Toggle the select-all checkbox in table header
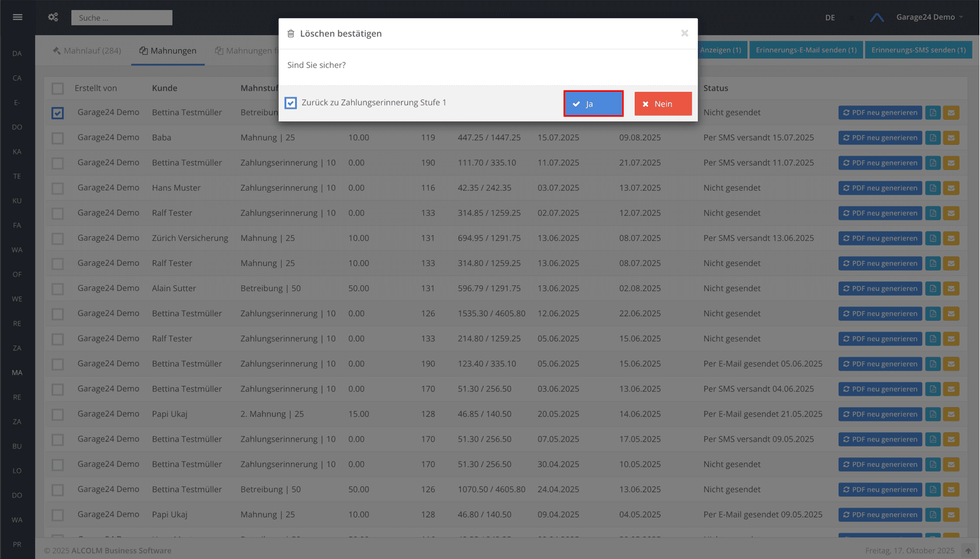Image resolution: width=980 pixels, height=559 pixels. [57, 89]
